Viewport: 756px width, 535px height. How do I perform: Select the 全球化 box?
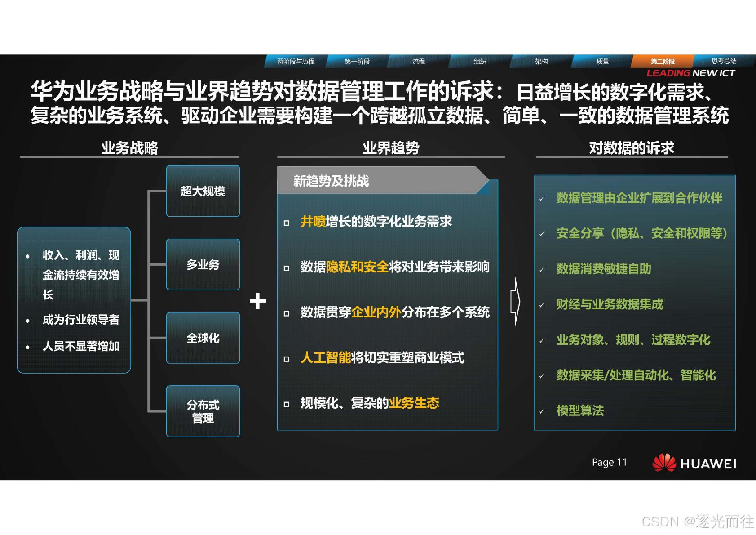pyautogui.click(x=203, y=338)
